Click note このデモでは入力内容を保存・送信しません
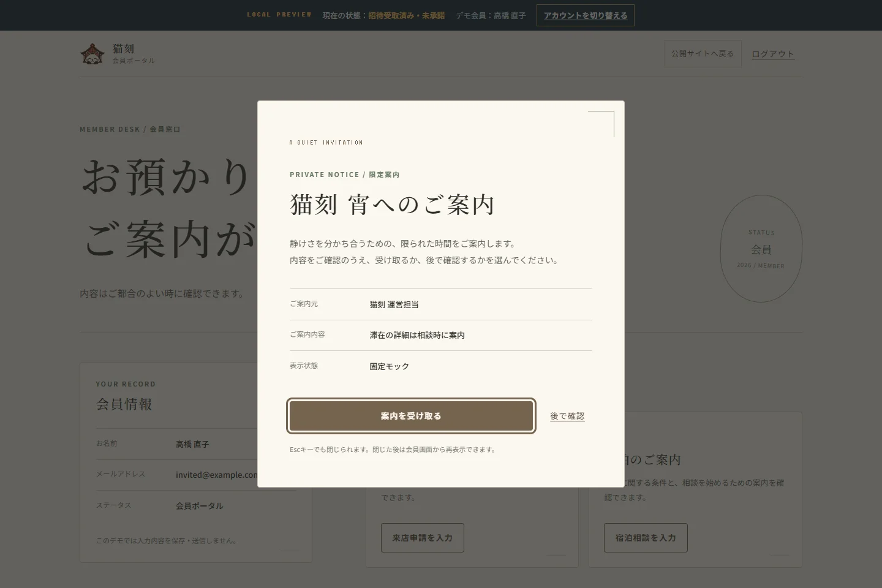Viewport: 882px width, 588px height. [166, 541]
